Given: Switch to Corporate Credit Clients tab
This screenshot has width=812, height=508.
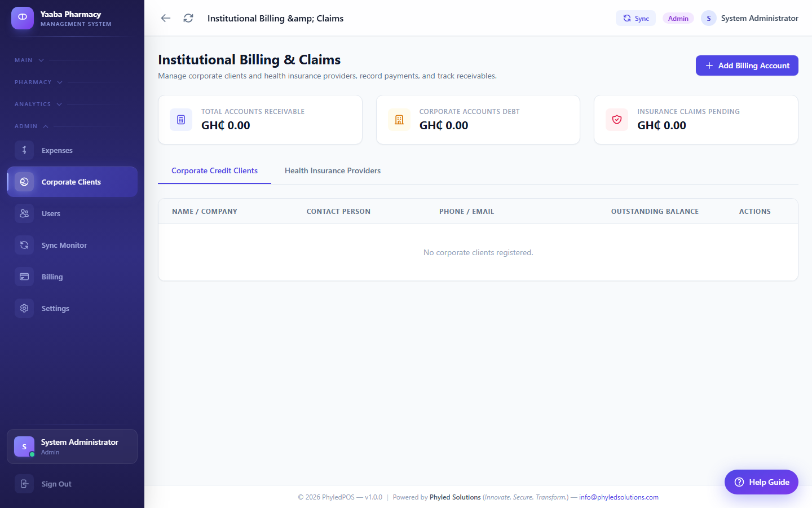Looking at the screenshot, I should (x=214, y=170).
